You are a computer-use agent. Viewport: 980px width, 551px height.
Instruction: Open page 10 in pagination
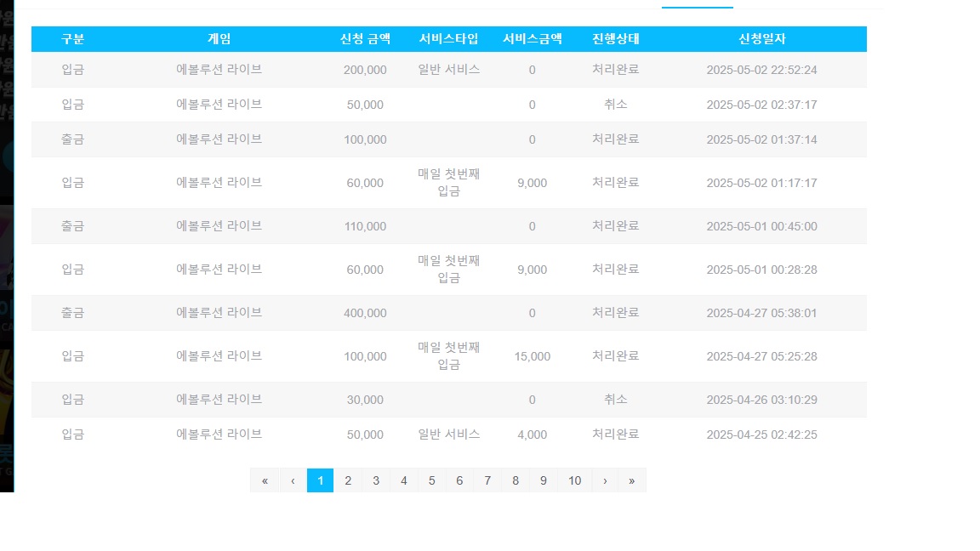pos(574,480)
